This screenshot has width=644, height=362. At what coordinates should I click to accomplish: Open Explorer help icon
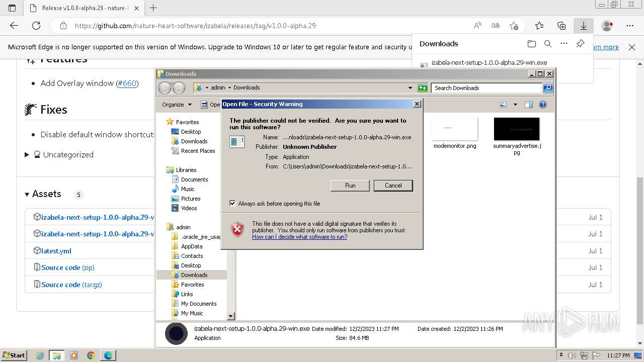(543, 105)
